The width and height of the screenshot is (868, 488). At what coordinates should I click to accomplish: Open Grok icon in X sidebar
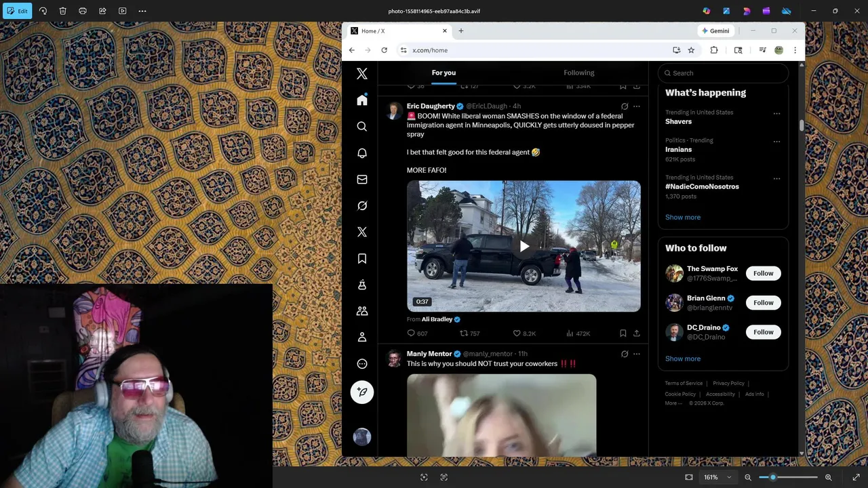[x=362, y=206]
